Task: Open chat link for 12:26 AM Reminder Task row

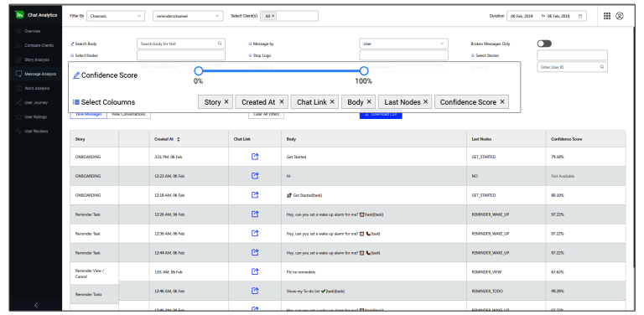Action: pos(255,214)
